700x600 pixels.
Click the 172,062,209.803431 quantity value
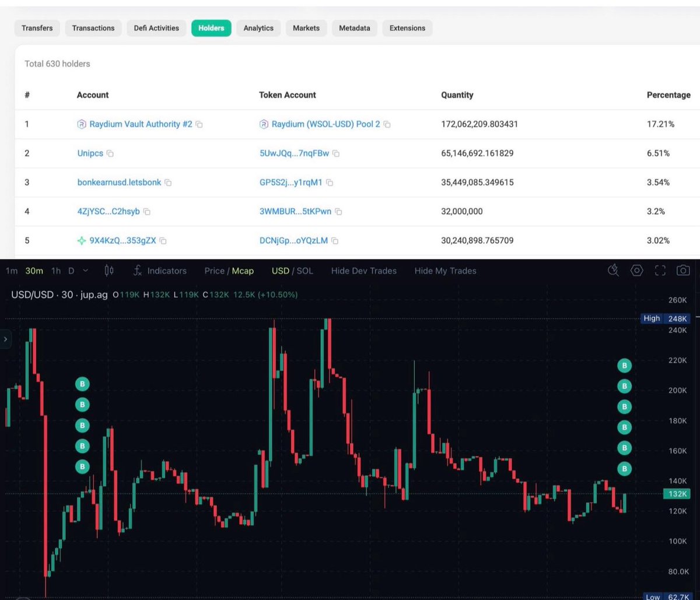point(480,124)
